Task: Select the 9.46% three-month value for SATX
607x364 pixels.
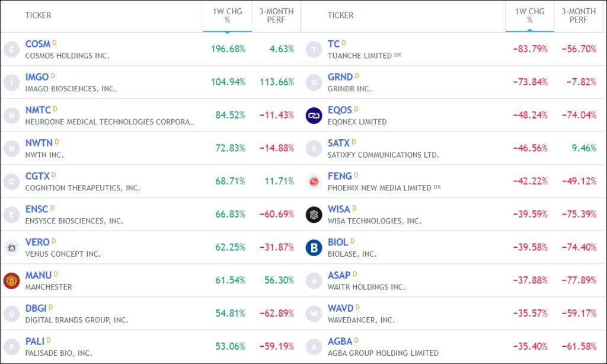Action: tap(584, 148)
